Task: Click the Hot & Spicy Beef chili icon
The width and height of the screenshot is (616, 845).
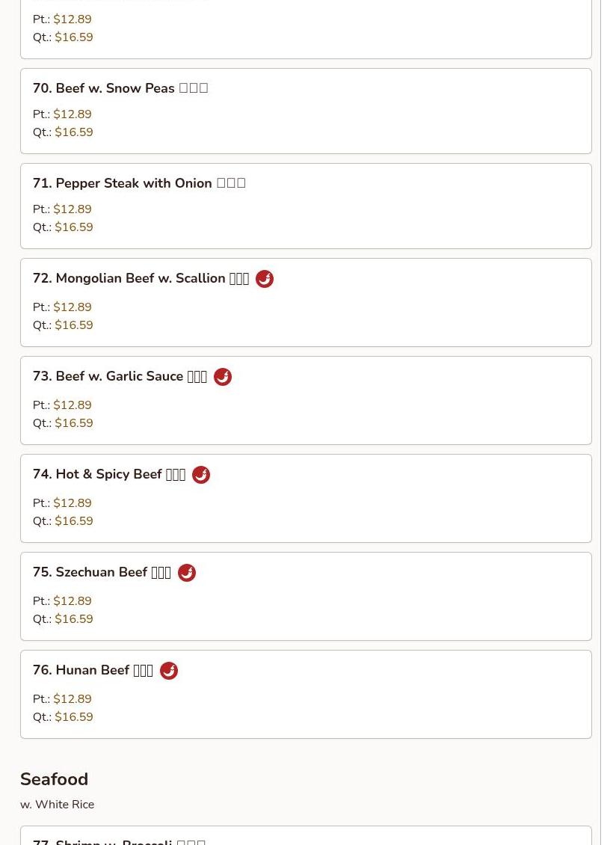Action: pyautogui.click(x=200, y=475)
